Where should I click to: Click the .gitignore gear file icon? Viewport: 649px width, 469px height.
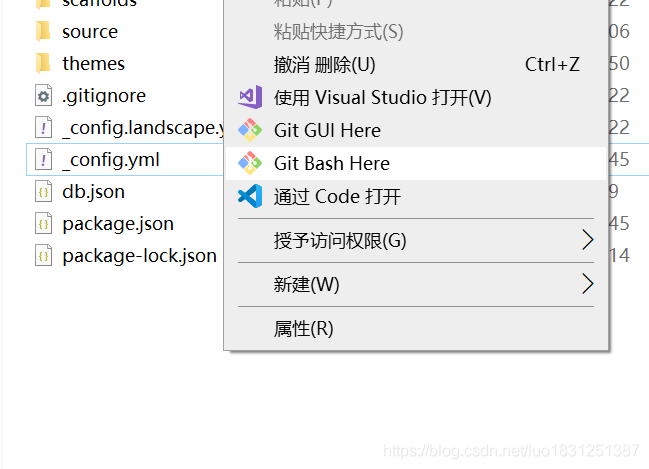click(x=43, y=96)
